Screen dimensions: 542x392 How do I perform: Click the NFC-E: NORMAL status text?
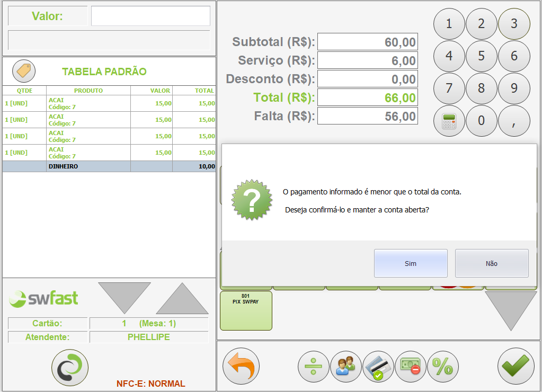click(150, 384)
